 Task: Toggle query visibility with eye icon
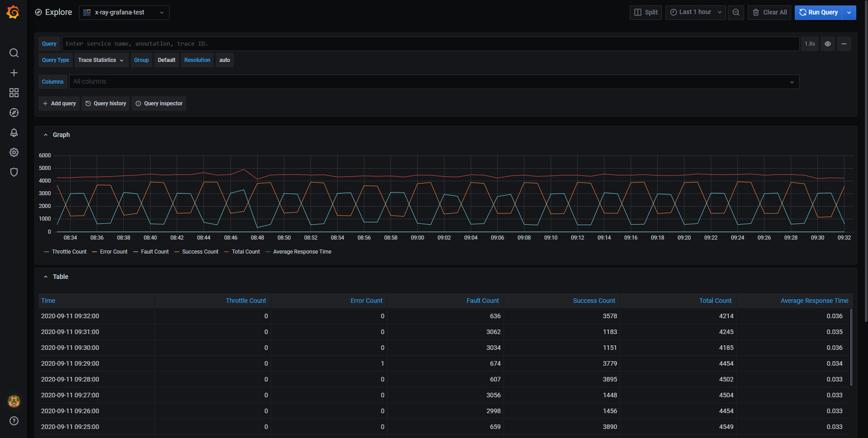[827, 44]
